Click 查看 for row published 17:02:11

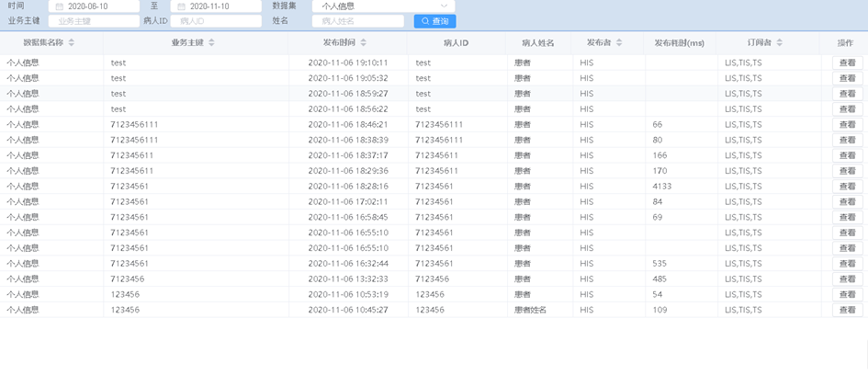tap(848, 202)
